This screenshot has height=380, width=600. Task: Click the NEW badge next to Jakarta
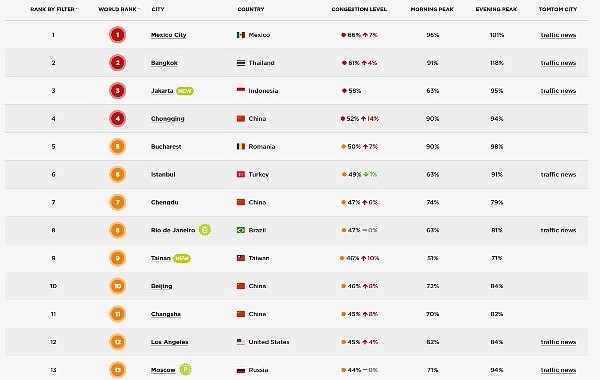click(185, 91)
